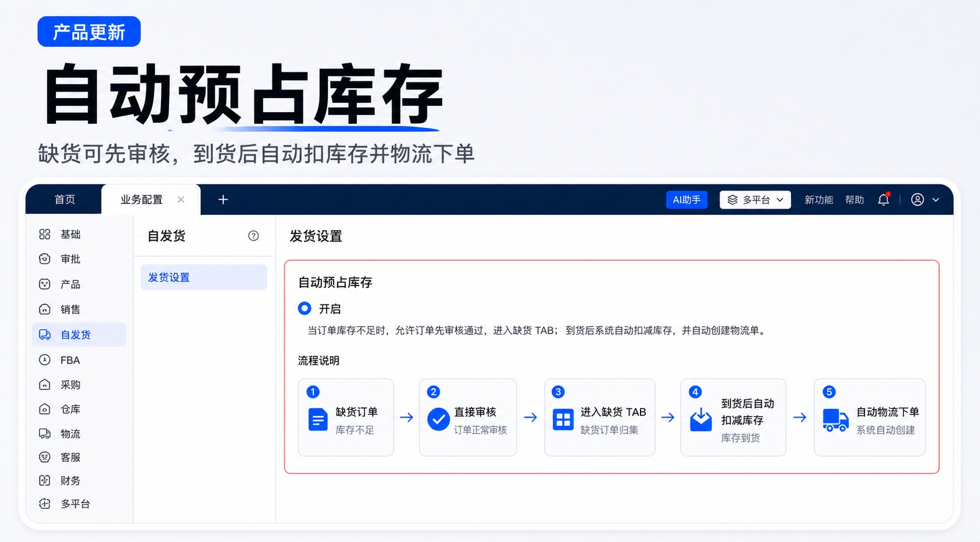The height and width of the screenshot is (542, 980).
Task: Click the 发货设置 page heading
Action: [x=316, y=236]
